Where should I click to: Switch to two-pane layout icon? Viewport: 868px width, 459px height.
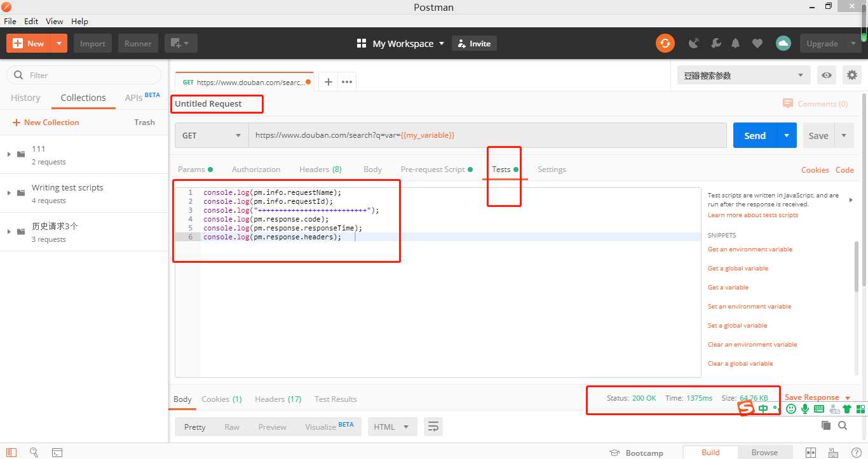pyautogui.click(x=810, y=453)
